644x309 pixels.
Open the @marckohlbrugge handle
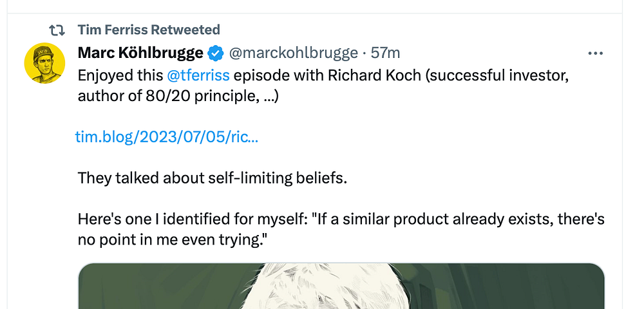coord(294,53)
